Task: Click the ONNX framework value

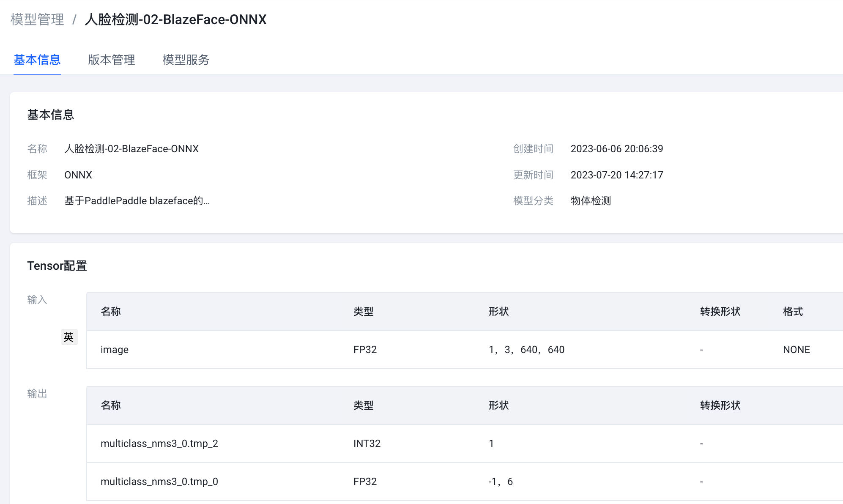Action: point(78,175)
